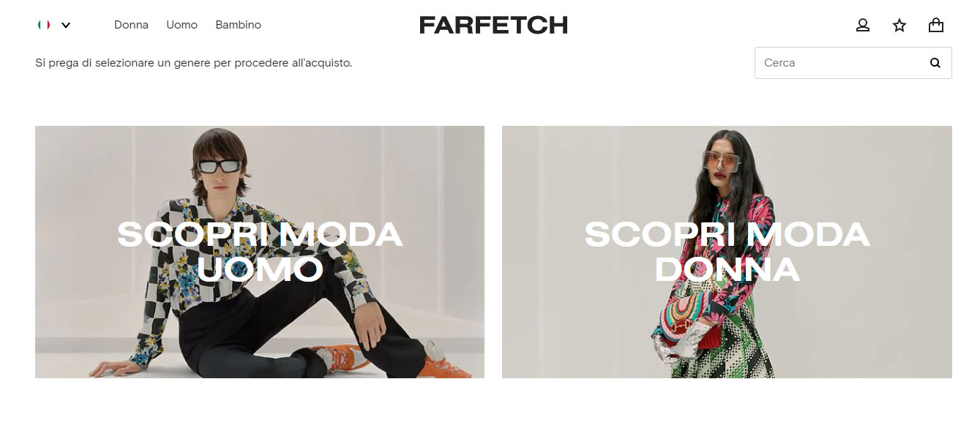Click the male model's sunglasses

[x=220, y=166]
